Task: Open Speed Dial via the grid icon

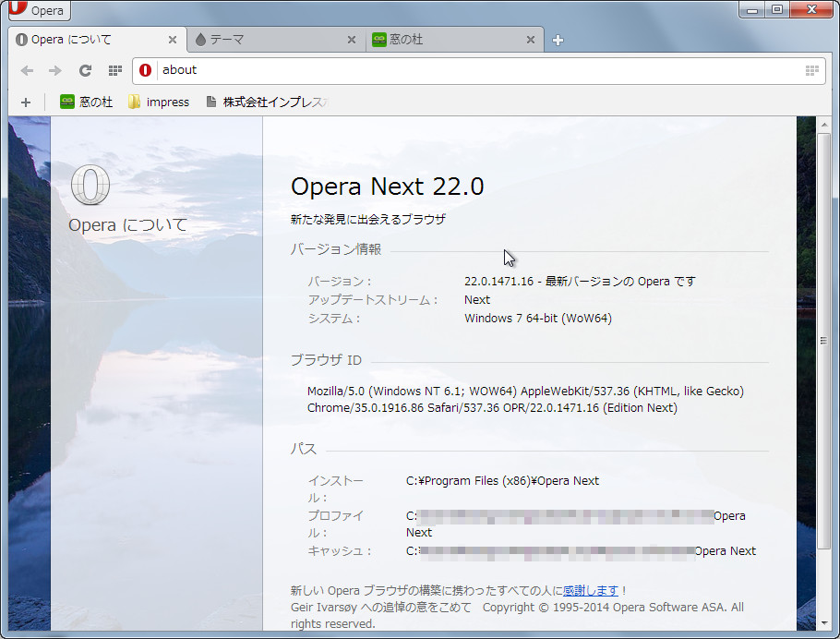Action: pyautogui.click(x=114, y=70)
